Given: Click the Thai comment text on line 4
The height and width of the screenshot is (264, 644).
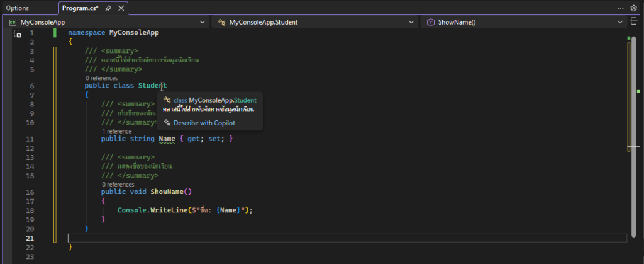Looking at the screenshot, I should 150,60.
